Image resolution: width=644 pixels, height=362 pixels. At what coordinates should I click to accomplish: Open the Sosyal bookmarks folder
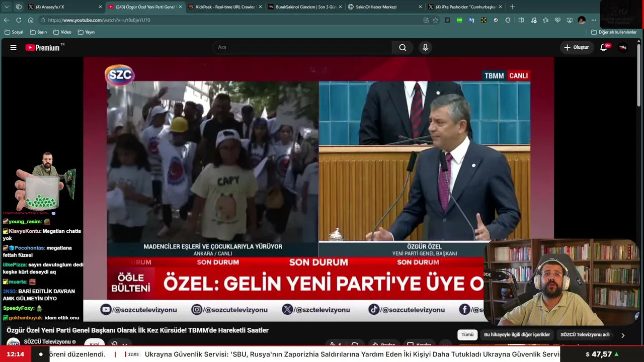14,32
